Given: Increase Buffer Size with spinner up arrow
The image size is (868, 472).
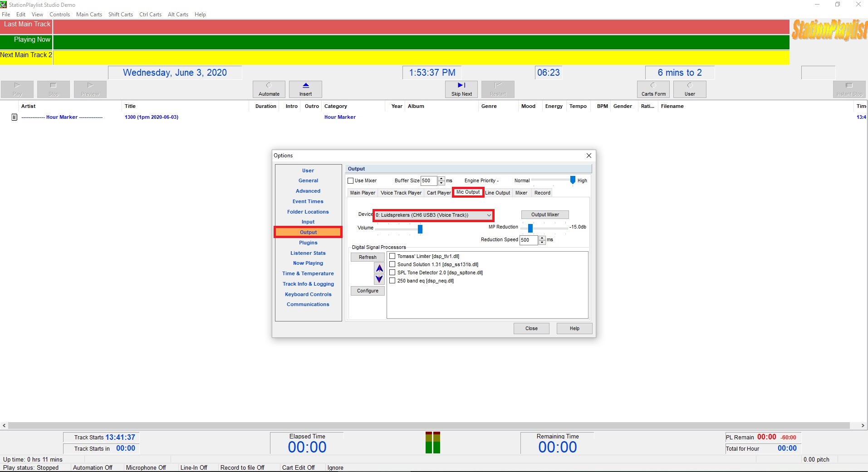Looking at the screenshot, I should coord(441,179).
